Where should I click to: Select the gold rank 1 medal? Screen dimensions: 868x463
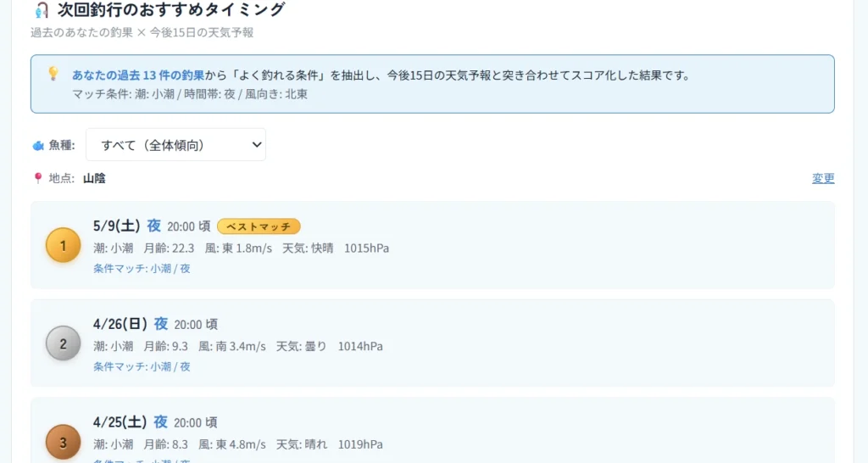point(63,245)
